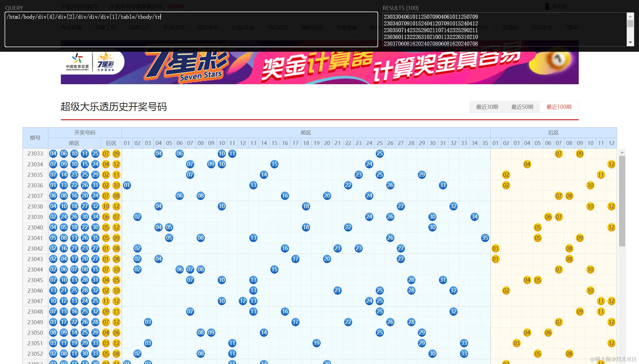Switch to 最近30期 tab
639x364 pixels.
tap(487, 107)
